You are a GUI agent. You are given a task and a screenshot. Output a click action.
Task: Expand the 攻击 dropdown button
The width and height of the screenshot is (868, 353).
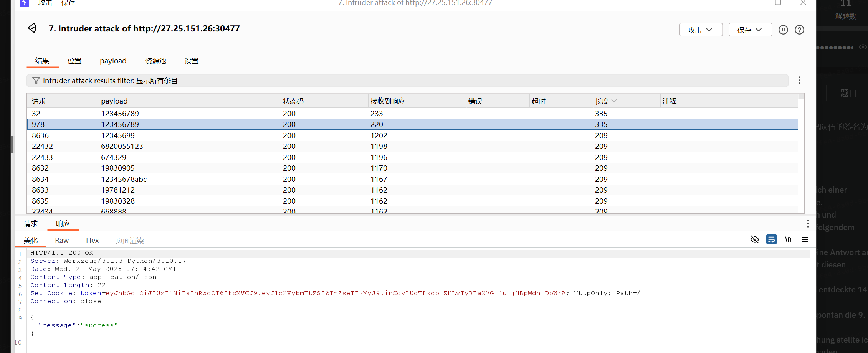pos(701,30)
